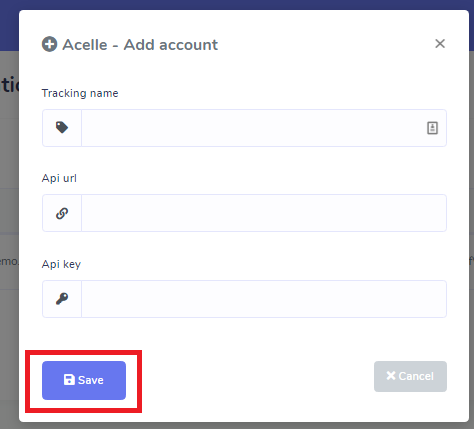
Task: Click the tag icon for Tracking name
Action: coord(62,127)
